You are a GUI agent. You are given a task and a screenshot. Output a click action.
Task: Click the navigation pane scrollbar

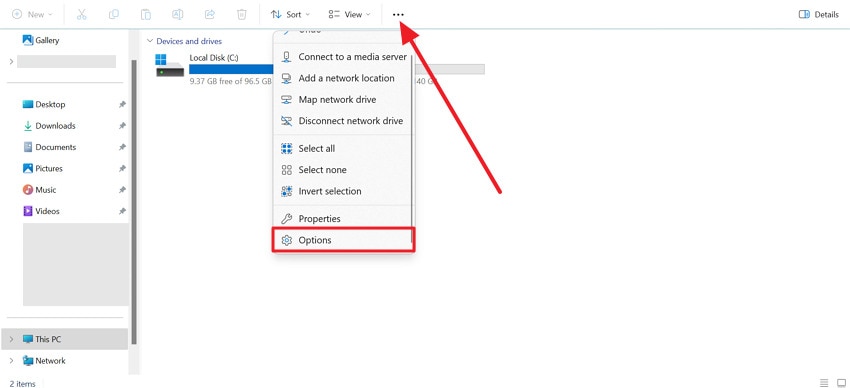[x=134, y=202]
